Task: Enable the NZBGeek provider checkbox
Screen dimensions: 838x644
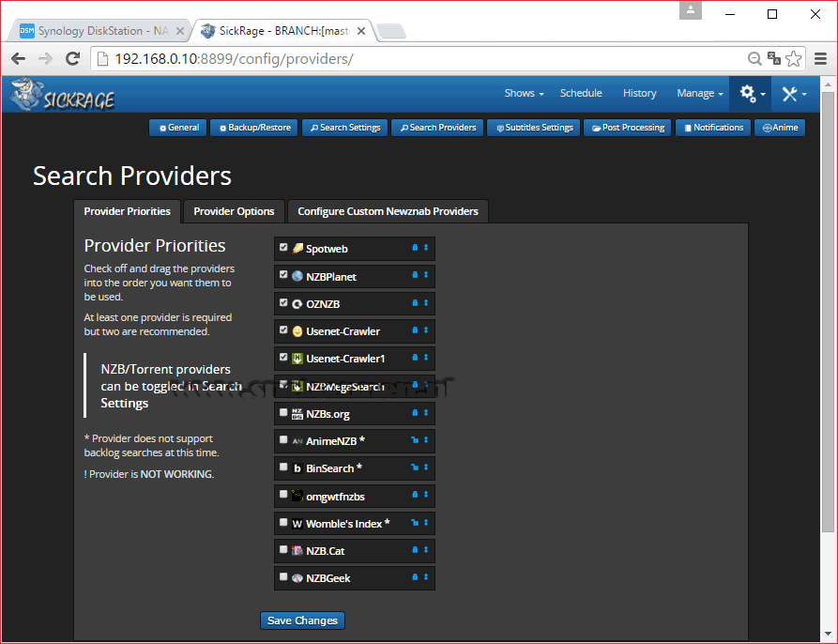Action: click(x=283, y=576)
